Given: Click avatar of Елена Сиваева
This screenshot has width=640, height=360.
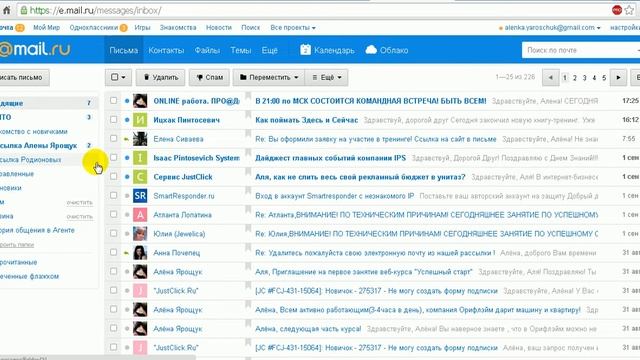Looking at the screenshot, I should coord(140,139).
